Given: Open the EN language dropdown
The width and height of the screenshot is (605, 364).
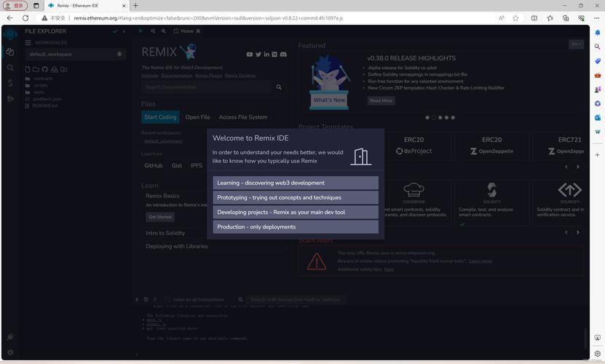Looking at the screenshot, I should (576, 44).
